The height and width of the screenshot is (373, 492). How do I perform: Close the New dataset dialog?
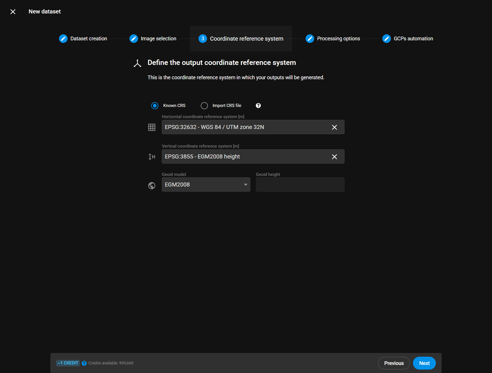click(13, 12)
